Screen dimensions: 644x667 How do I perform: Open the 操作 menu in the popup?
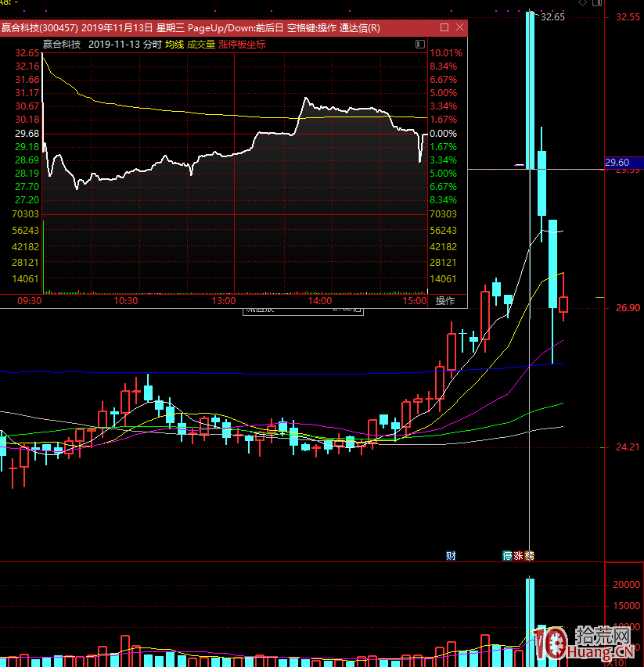tap(444, 301)
